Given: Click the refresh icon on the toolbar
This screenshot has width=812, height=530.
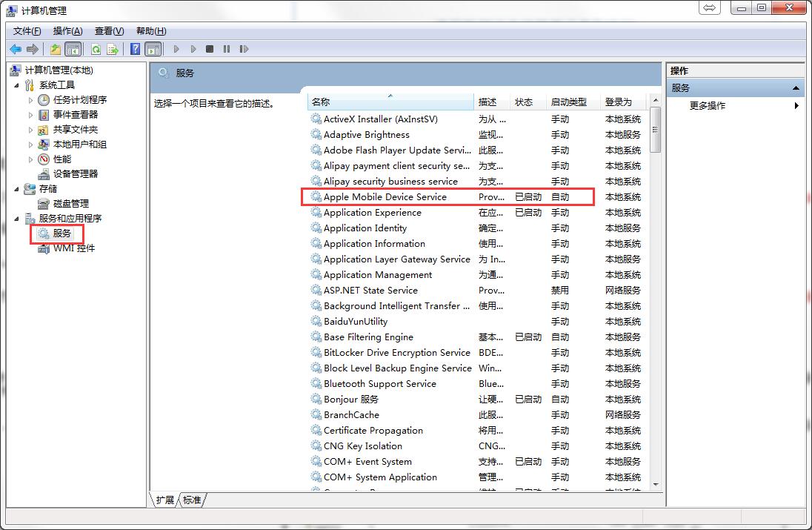Looking at the screenshot, I should [x=96, y=49].
